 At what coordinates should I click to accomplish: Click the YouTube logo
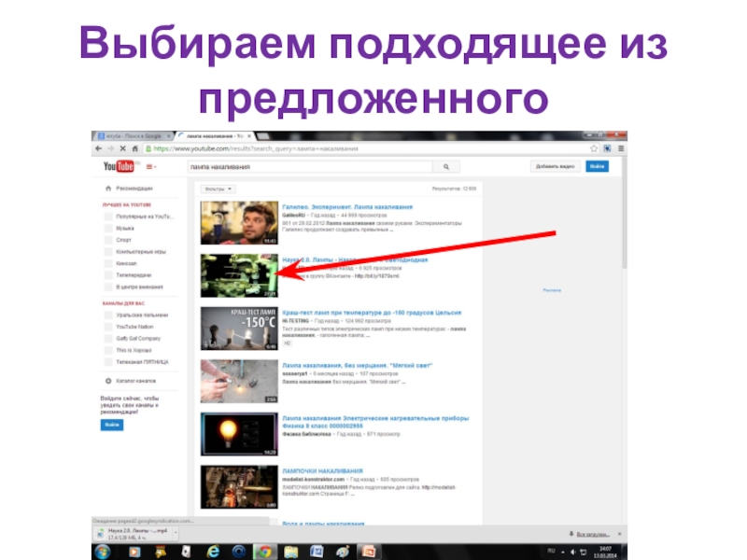pyautogui.click(x=120, y=167)
